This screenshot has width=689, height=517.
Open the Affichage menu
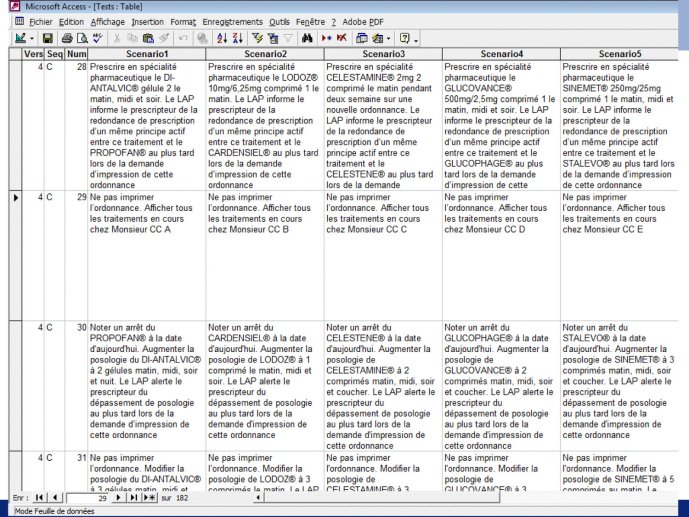pos(108,22)
